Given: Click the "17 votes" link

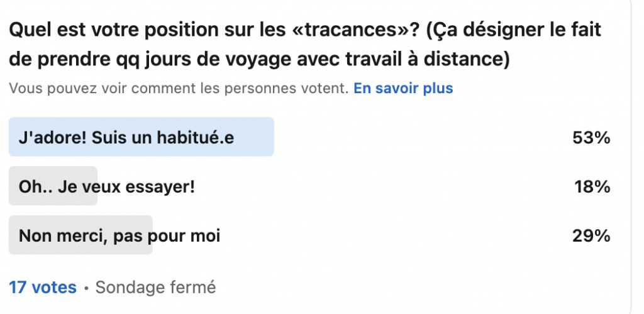Looking at the screenshot, I should pos(43,288).
